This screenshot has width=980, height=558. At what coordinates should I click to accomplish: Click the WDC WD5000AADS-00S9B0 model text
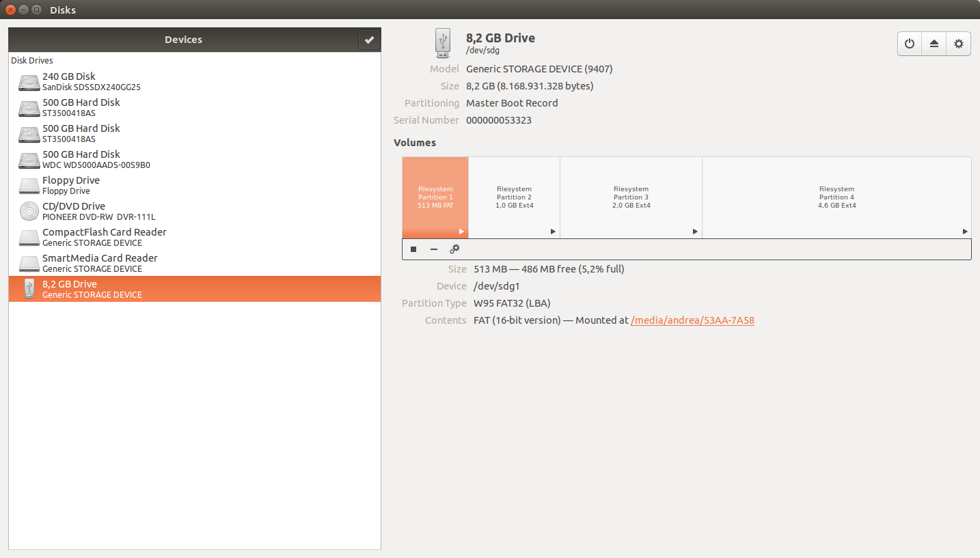[96, 165]
